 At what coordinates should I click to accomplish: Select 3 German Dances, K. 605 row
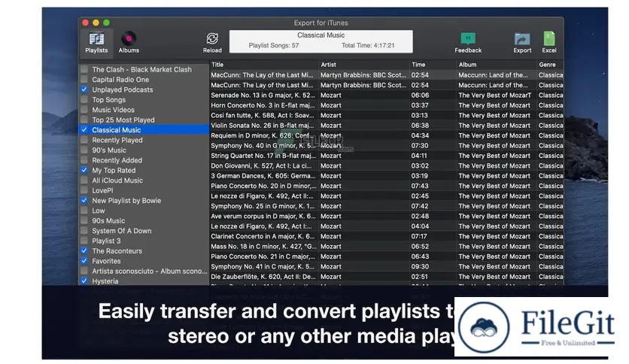click(386, 175)
